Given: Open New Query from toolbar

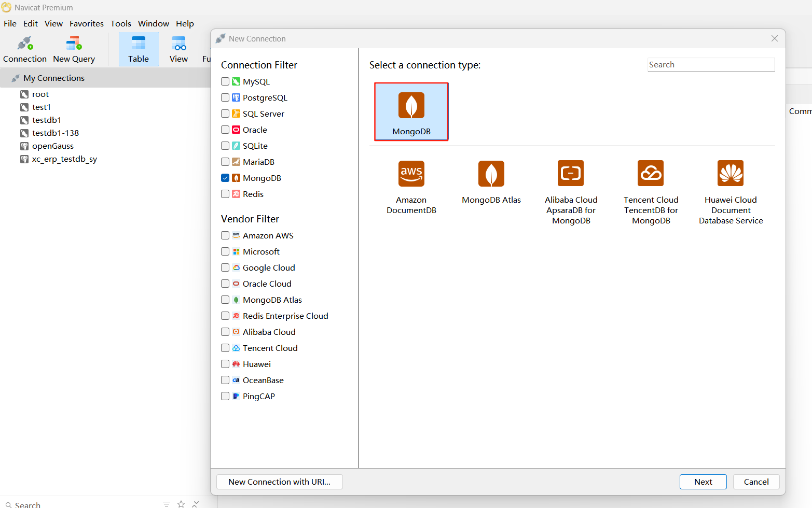Looking at the screenshot, I should pyautogui.click(x=74, y=49).
